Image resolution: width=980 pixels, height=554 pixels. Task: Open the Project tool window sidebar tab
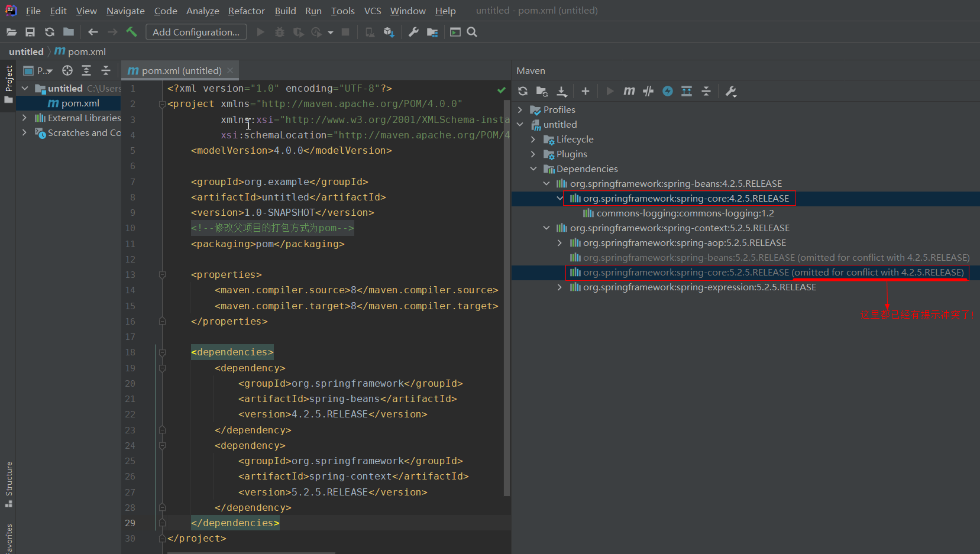click(x=8, y=84)
